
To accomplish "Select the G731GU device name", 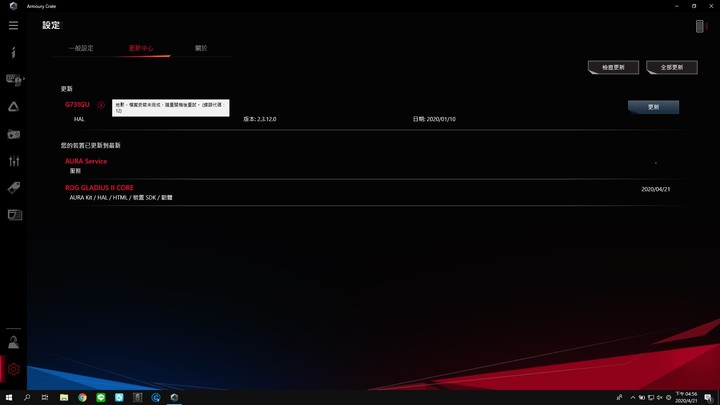I will (x=77, y=105).
